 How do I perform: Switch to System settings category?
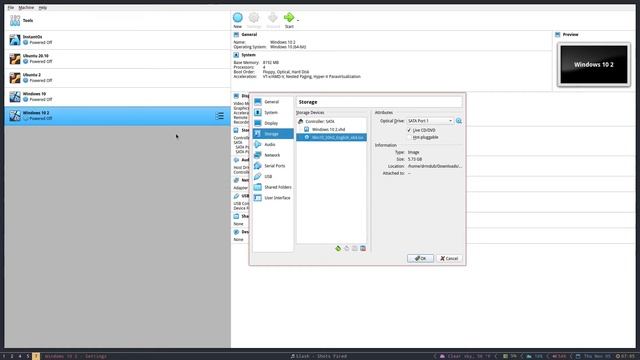point(273,112)
